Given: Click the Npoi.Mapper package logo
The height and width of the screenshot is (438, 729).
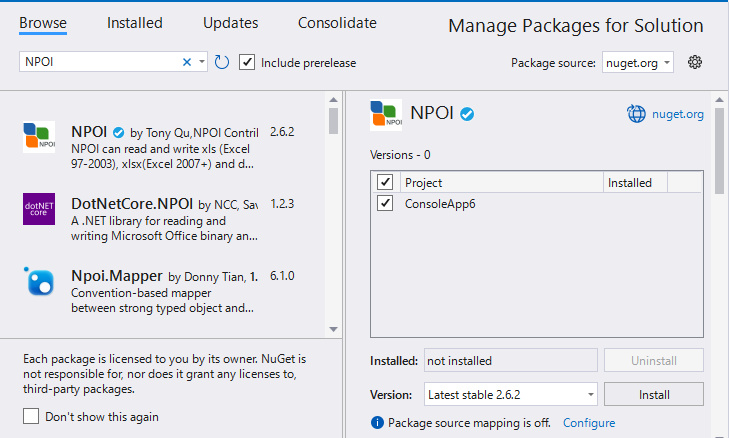Looking at the screenshot, I should pos(39,281).
